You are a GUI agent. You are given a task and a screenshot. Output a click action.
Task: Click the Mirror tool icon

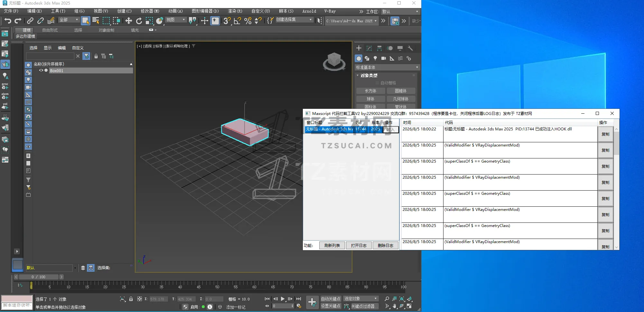click(319, 21)
